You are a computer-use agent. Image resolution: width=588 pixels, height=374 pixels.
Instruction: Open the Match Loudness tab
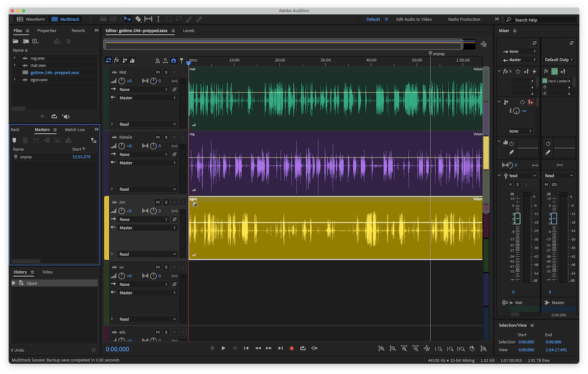pyautogui.click(x=75, y=129)
